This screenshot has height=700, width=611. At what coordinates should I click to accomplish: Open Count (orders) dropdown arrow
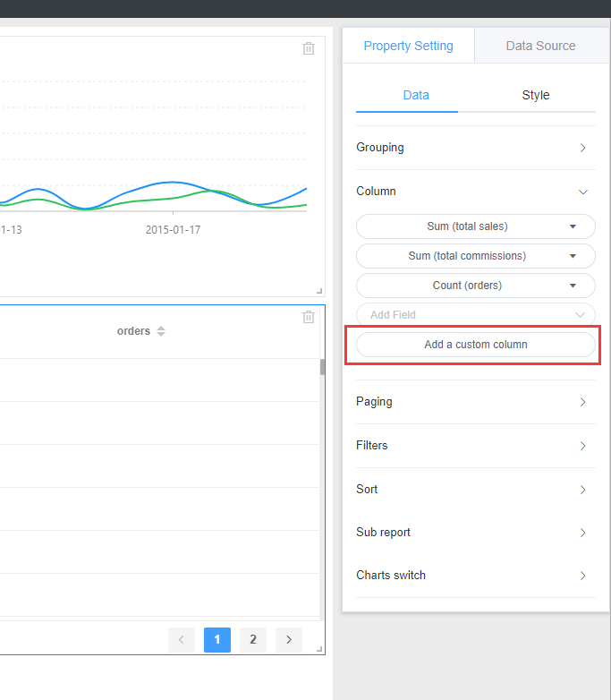(x=573, y=286)
